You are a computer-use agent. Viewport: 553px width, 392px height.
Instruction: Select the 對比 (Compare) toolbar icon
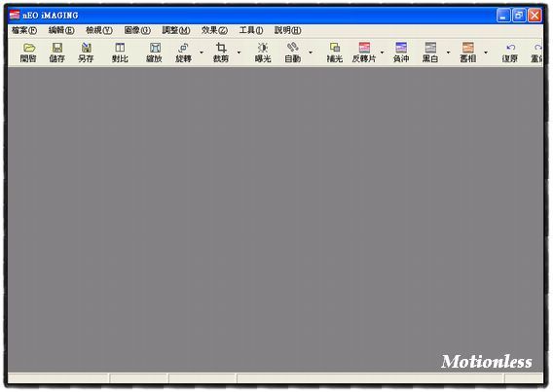(x=120, y=48)
